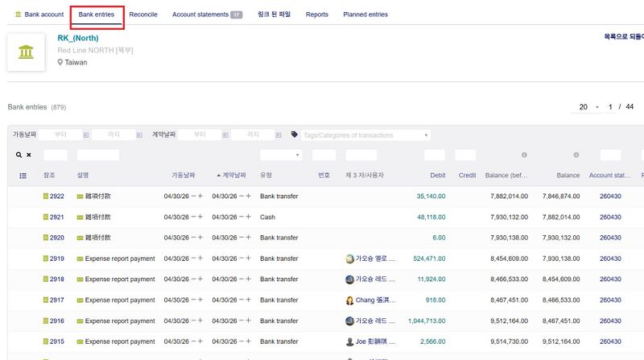Sort by the 유형 column header

[x=266, y=175]
